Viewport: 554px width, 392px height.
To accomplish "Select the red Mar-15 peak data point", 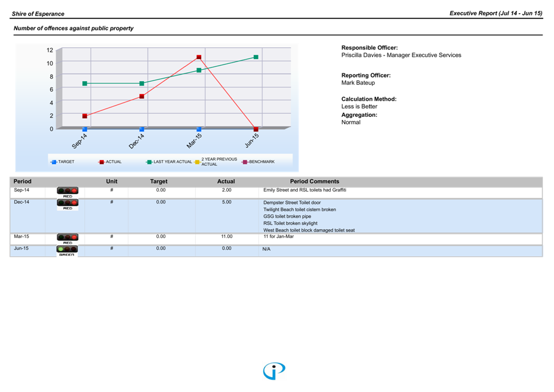I will coord(199,57).
